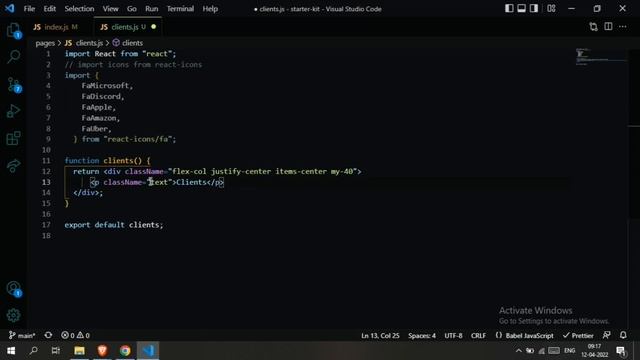Image resolution: width=640 pixels, height=360 pixels.
Task: Open the Selection menu
Action: pyautogui.click(x=79, y=9)
